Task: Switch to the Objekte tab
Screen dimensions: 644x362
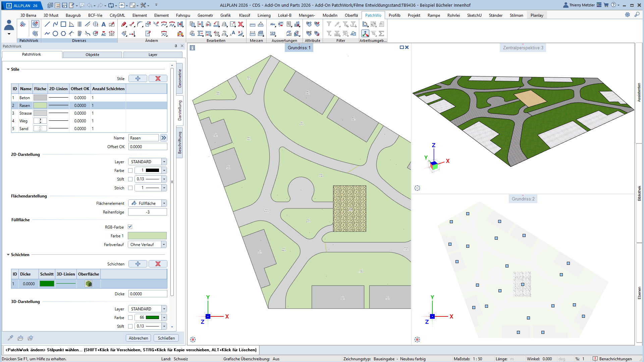Action: [92, 55]
